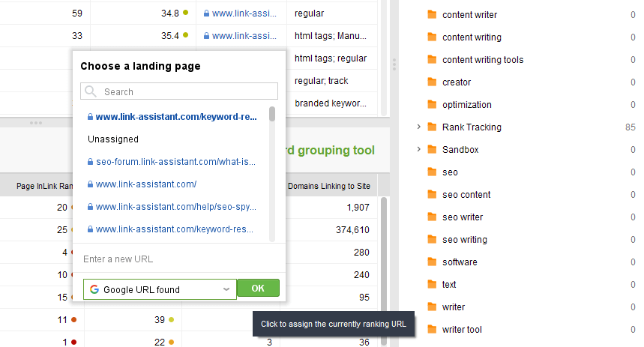Click the creator folder icon
The image size is (644, 347).
click(x=432, y=82)
